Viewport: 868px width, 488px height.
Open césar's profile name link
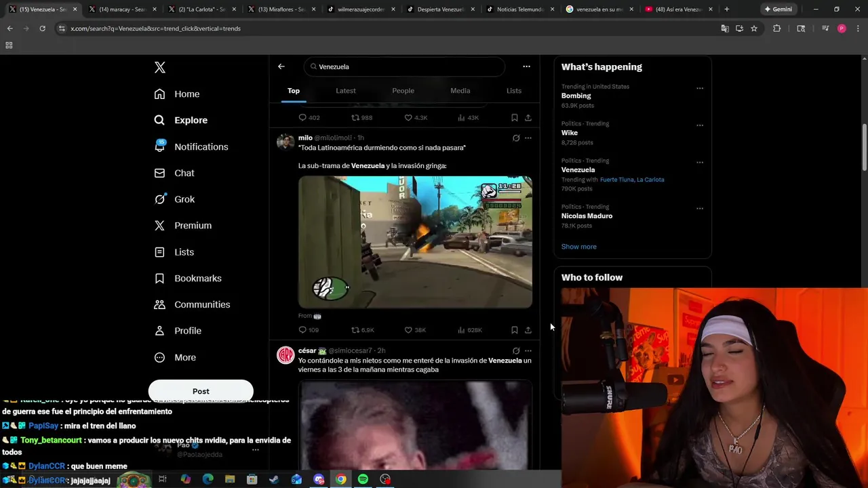307,350
